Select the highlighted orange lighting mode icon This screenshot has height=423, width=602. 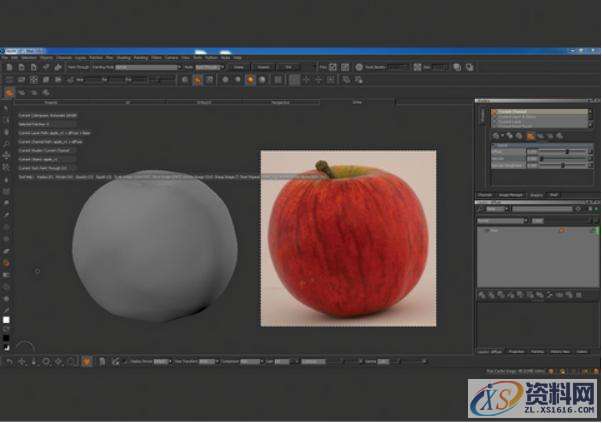(x=250, y=78)
